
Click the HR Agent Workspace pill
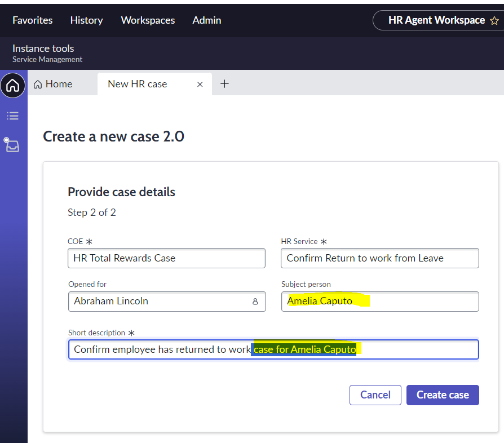tap(438, 20)
